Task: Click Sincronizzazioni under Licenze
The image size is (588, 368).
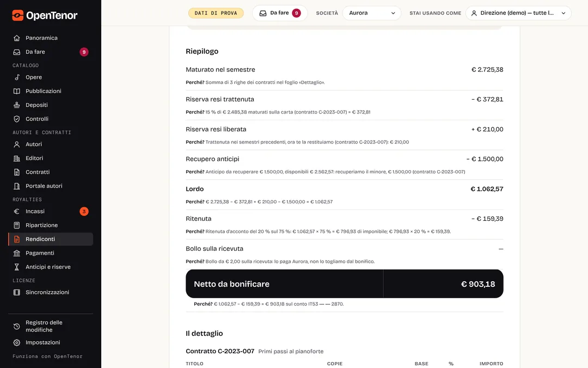Action: coord(51,292)
